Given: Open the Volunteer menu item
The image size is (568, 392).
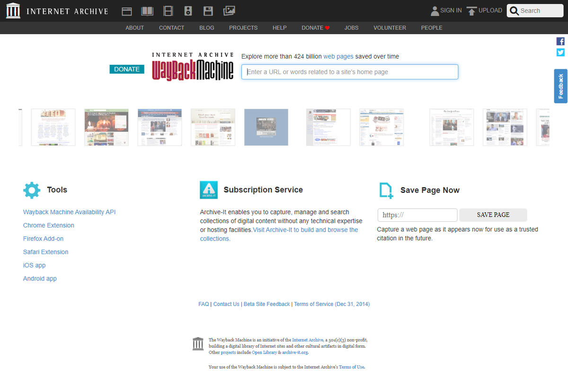Looking at the screenshot, I should 390,28.
